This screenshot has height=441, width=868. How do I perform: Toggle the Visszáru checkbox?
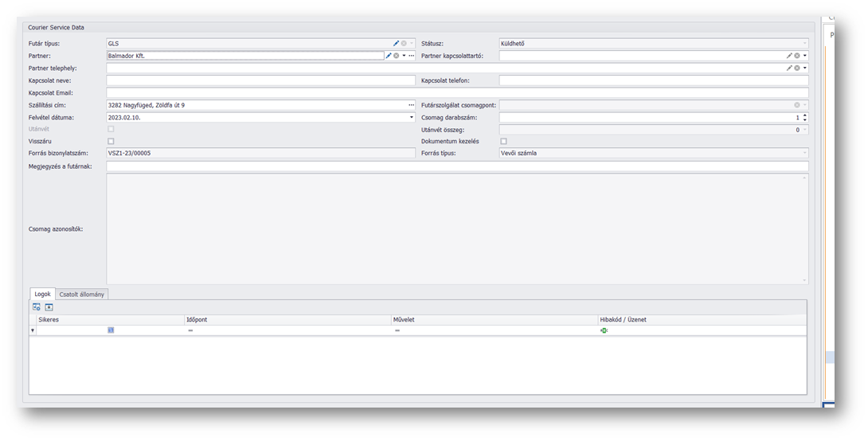point(111,141)
